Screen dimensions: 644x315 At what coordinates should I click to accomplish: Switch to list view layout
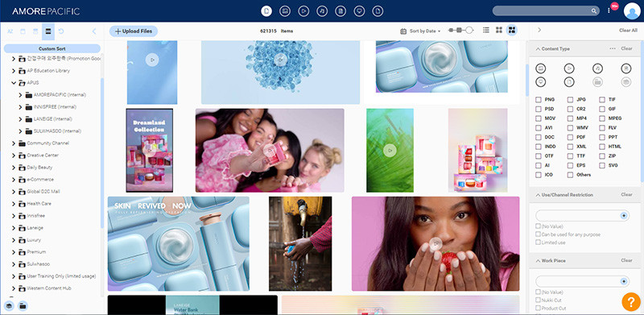pyautogui.click(x=486, y=30)
